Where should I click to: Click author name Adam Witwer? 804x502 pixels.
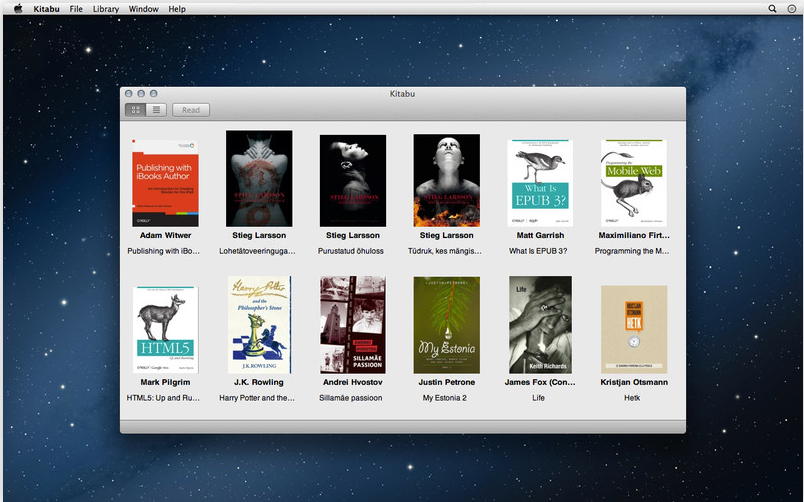point(165,235)
